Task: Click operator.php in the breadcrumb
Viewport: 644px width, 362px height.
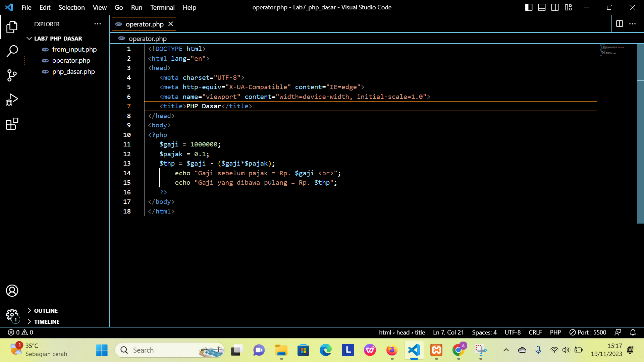Action: [x=148, y=39]
